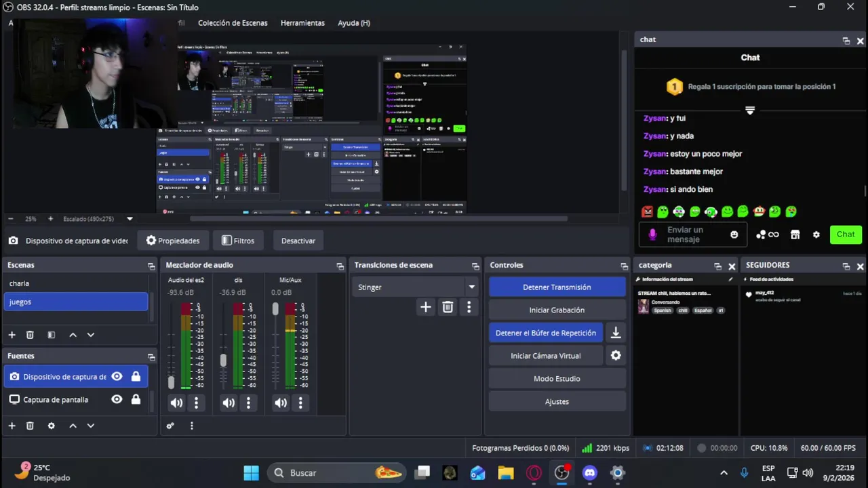Open Colección de Escenas menu

(x=233, y=23)
